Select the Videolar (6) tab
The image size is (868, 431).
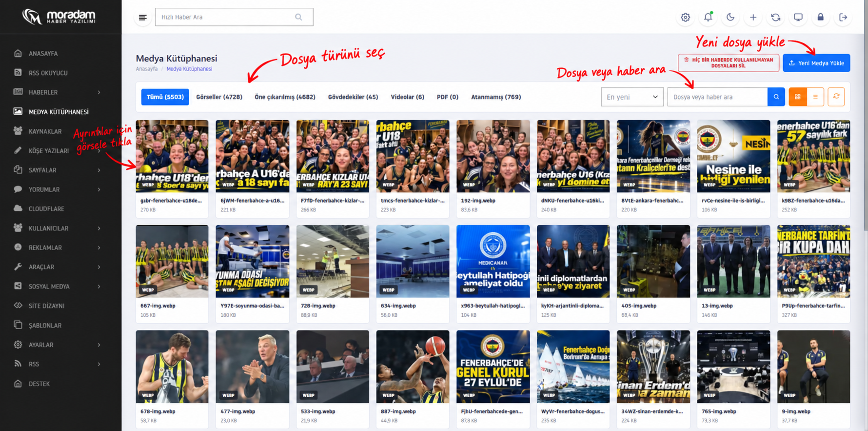click(408, 97)
